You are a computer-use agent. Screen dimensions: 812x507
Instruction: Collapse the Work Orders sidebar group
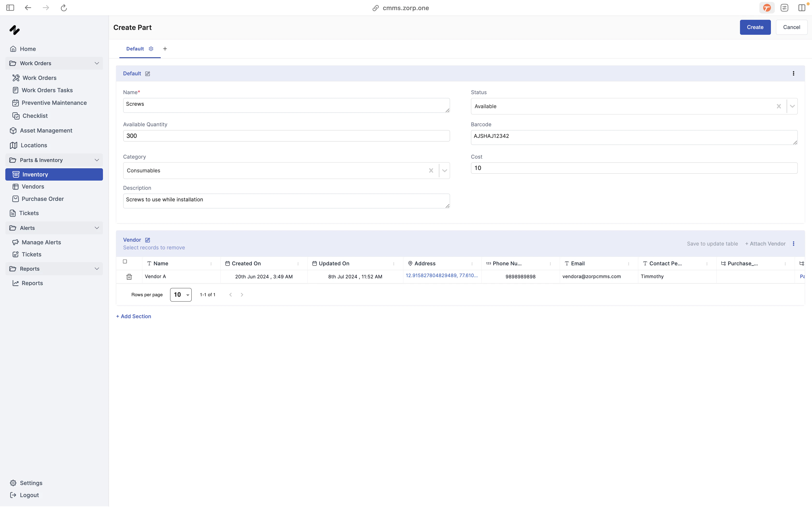[x=97, y=63]
